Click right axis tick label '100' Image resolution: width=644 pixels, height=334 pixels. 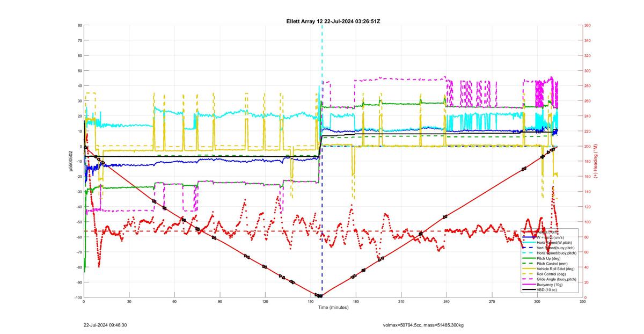click(588, 222)
